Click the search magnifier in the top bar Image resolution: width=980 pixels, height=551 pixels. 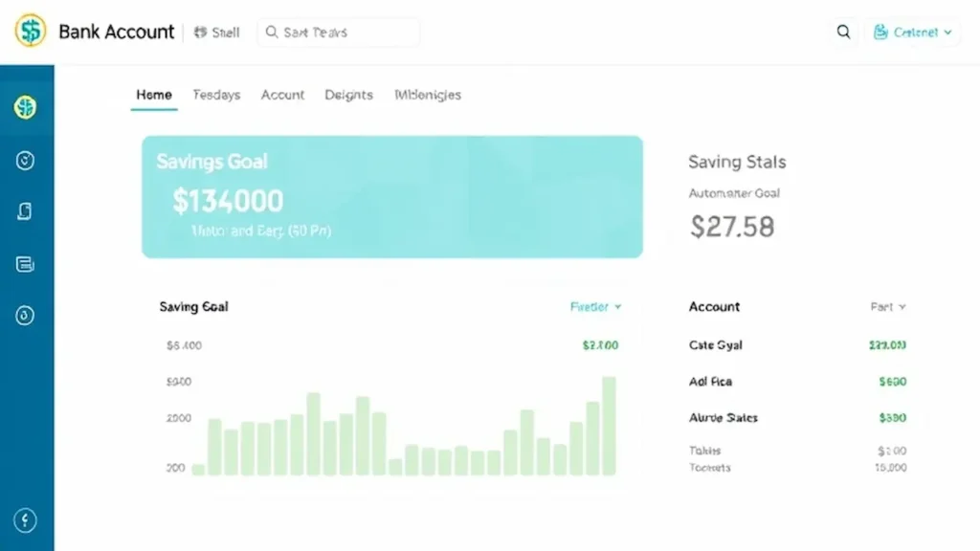(843, 32)
